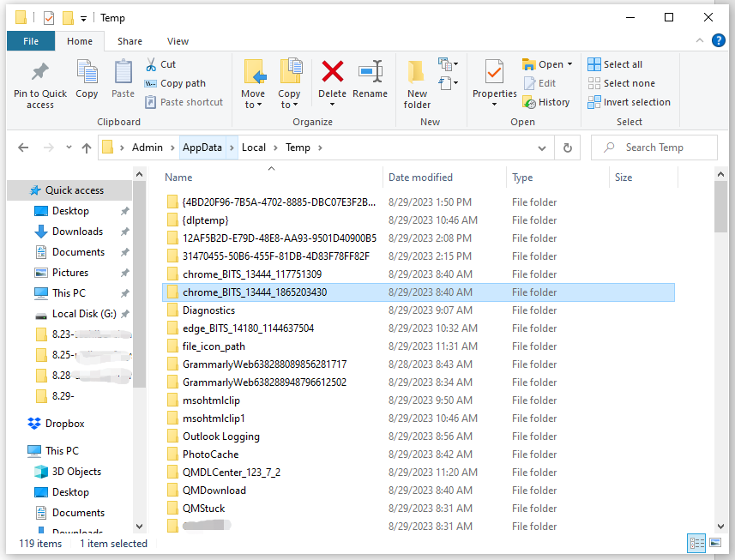735x560 pixels.
Task: Expand the Open dropdown arrow
Action: pos(570,64)
